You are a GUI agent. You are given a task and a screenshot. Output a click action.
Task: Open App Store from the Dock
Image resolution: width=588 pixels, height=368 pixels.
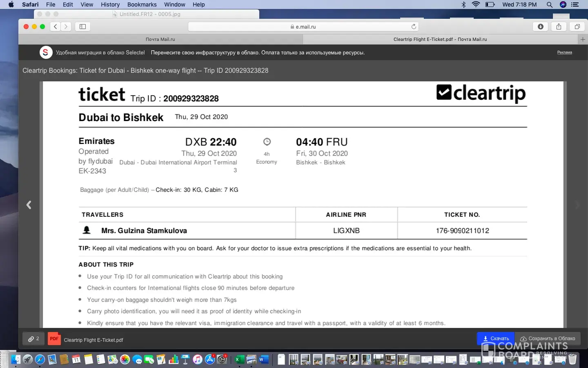click(x=210, y=359)
